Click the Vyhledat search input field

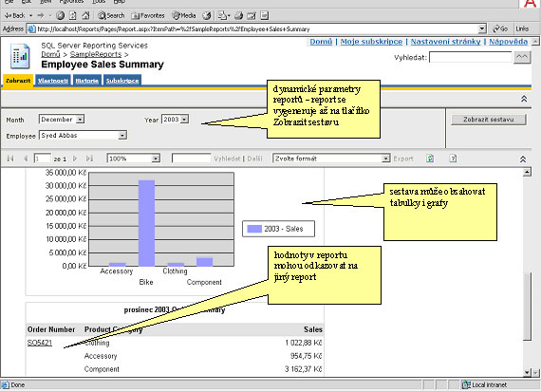coord(470,57)
